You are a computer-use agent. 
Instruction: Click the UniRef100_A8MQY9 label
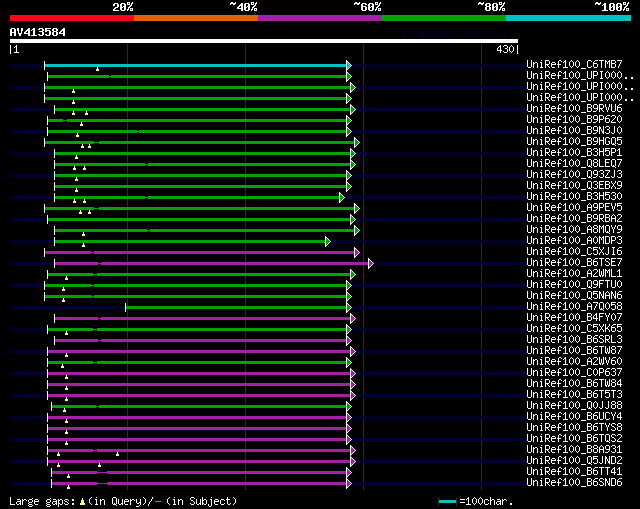(574, 230)
